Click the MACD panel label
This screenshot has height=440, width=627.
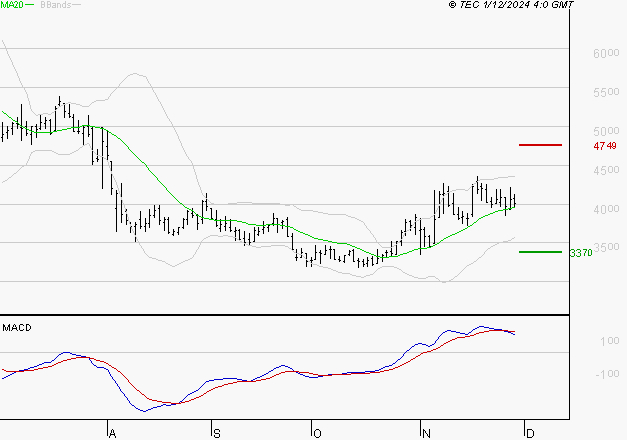click(x=17, y=328)
